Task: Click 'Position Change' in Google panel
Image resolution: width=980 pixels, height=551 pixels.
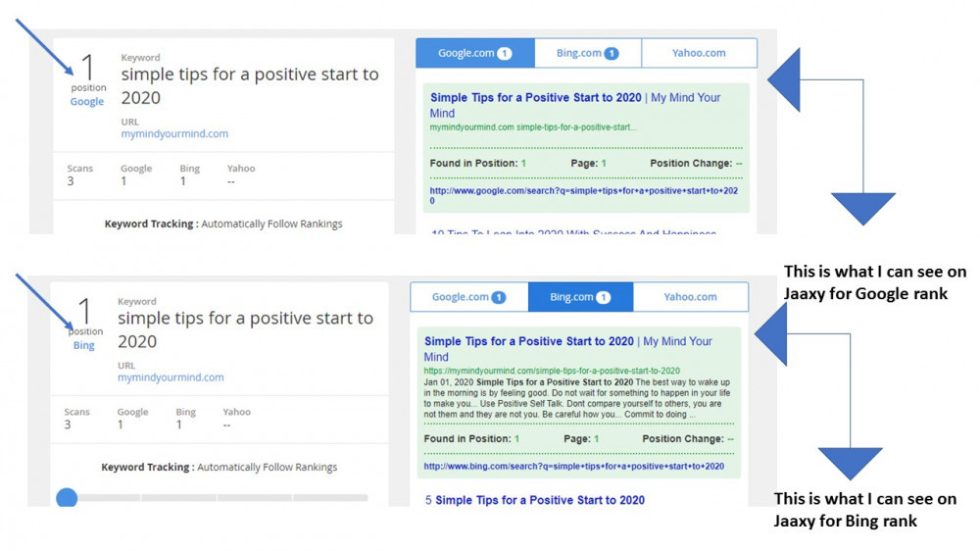Action: click(696, 163)
